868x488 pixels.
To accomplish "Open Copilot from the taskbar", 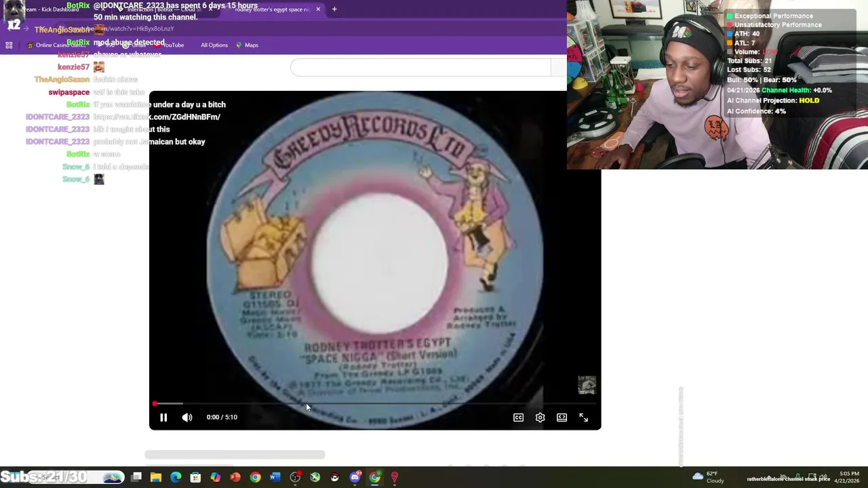I will tap(215, 478).
